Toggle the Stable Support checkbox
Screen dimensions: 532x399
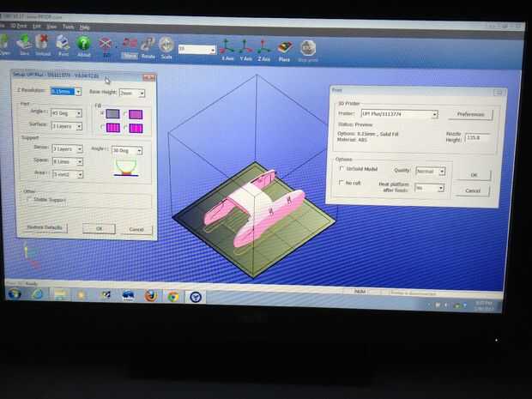pyautogui.click(x=28, y=199)
